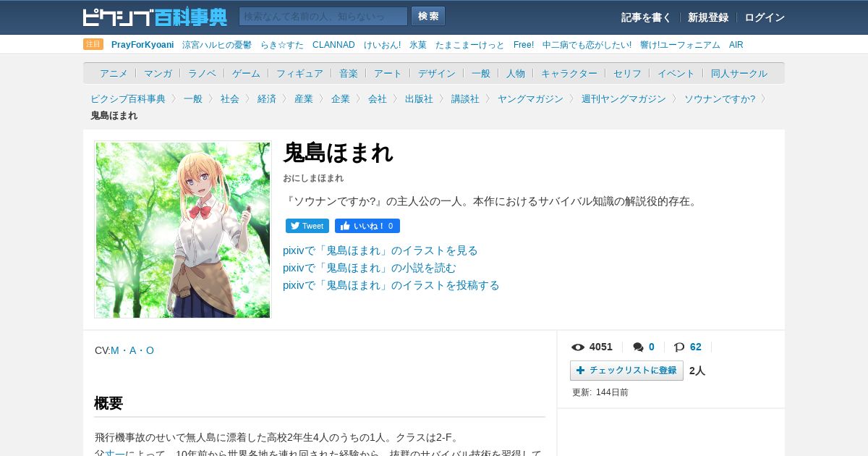Viewport: 868px width, 456px height.
Task: Click the eye view-count icon
Action: pyautogui.click(x=578, y=347)
